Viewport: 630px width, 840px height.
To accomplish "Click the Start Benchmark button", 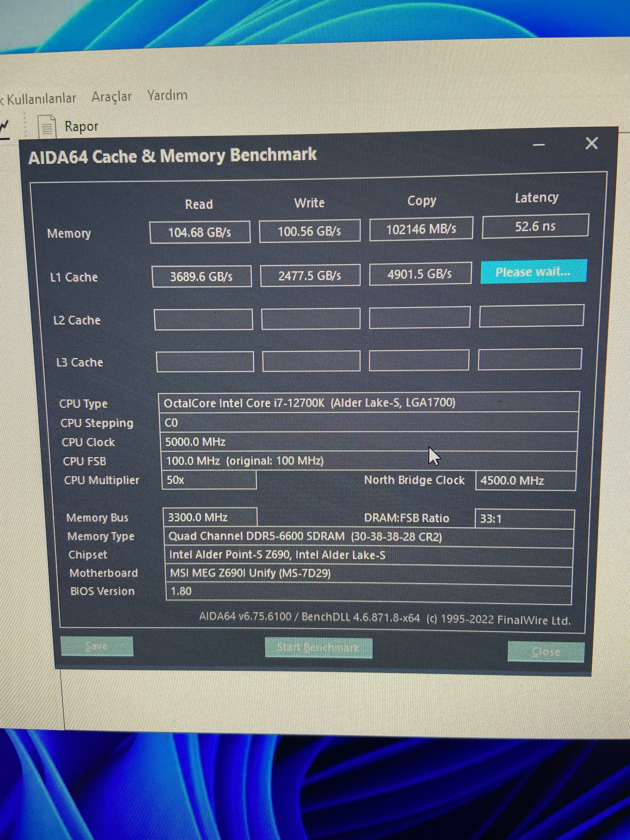I will (318, 648).
